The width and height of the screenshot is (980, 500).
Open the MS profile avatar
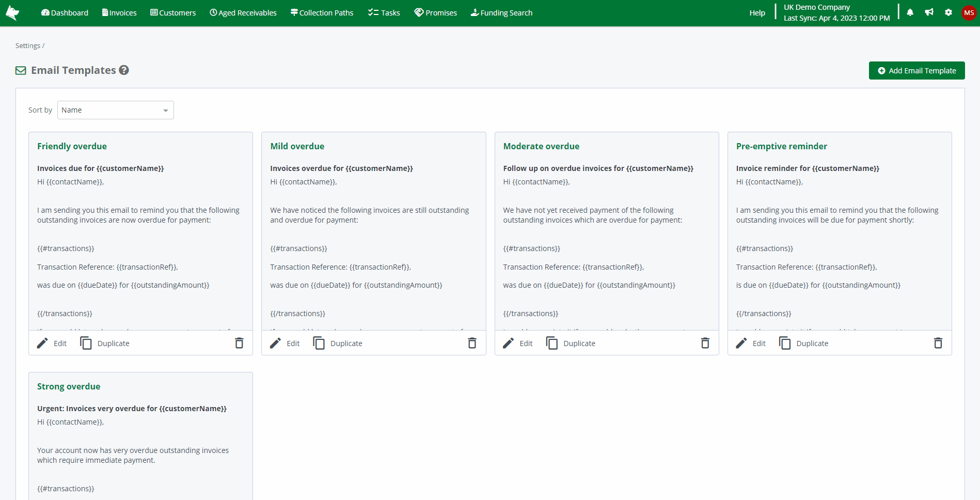(x=969, y=12)
